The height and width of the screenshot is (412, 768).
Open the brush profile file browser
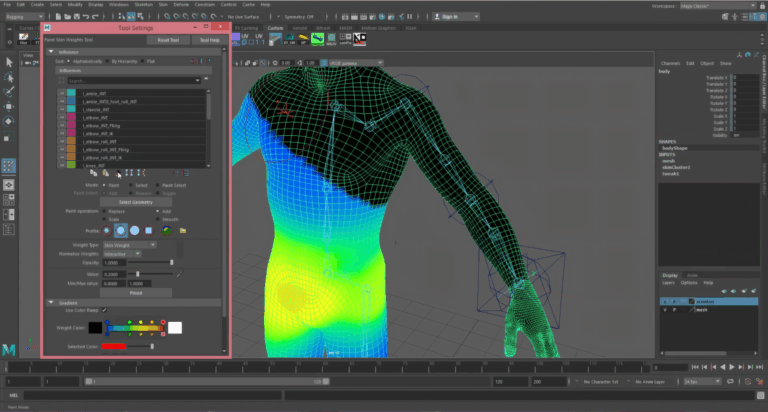(x=182, y=230)
